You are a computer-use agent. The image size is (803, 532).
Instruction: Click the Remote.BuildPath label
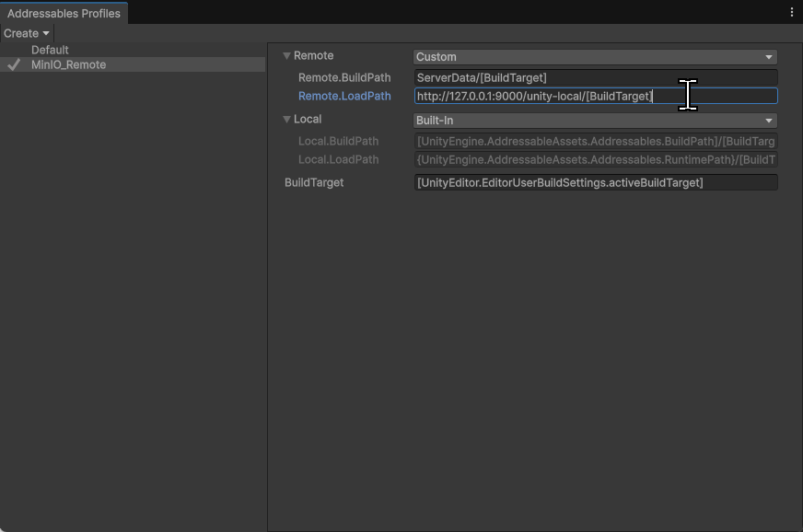tap(344, 78)
